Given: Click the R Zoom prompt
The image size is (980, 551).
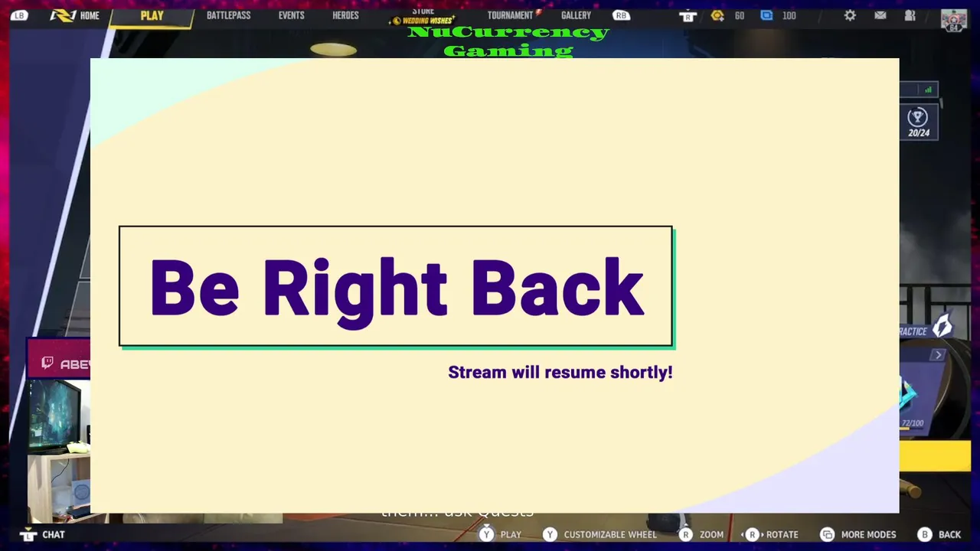Looking at the screenshot, I should 701,534.
